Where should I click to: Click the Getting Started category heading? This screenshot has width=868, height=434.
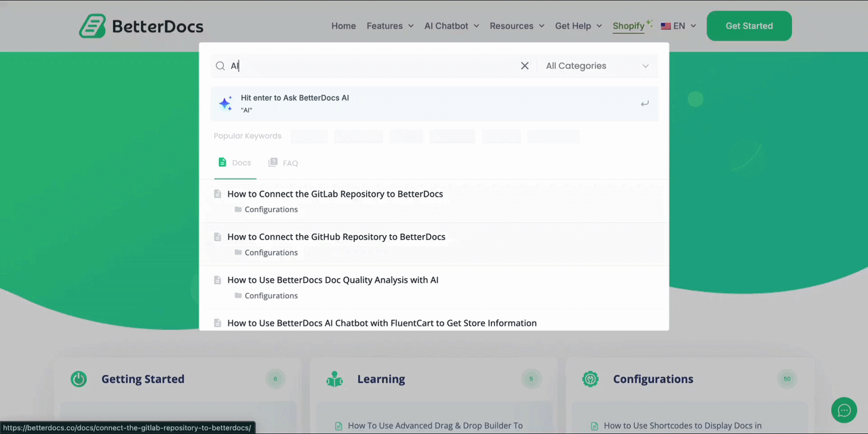(143, 379)
